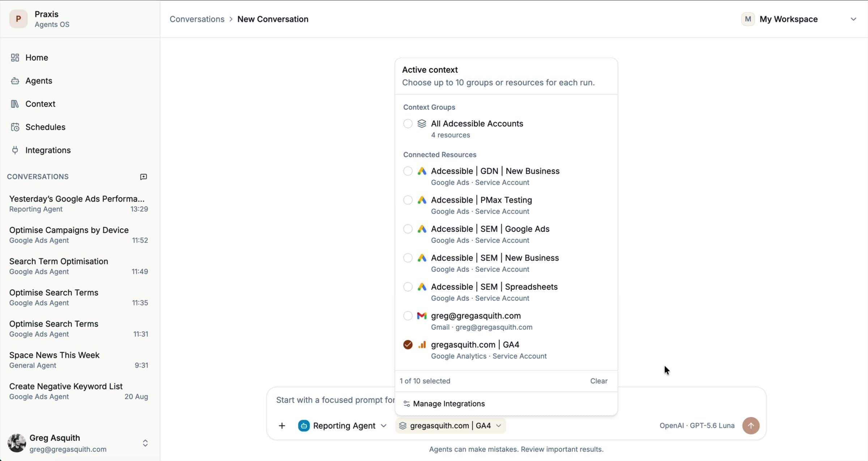Viewport: 868px width, 461px height.
Task: Open the Schedules menu item
Action: click(x=80, y=127)
